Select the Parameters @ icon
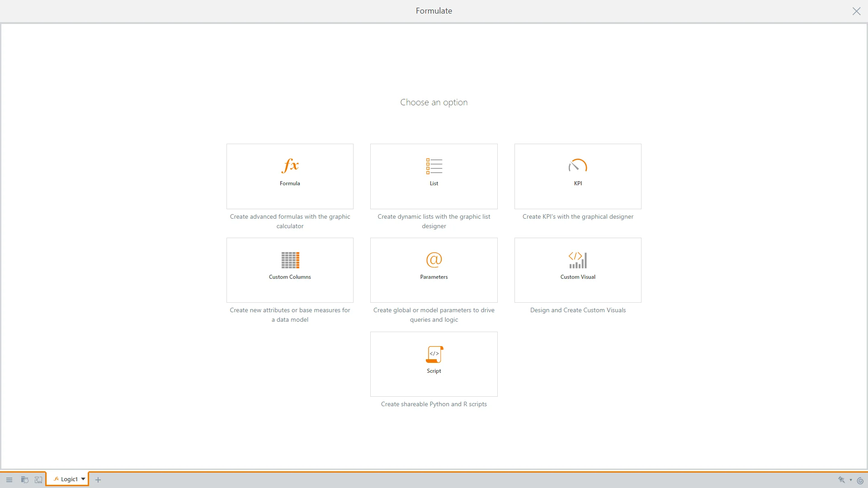Viewport: 868px width, 488px height. (x=434, y=260)
